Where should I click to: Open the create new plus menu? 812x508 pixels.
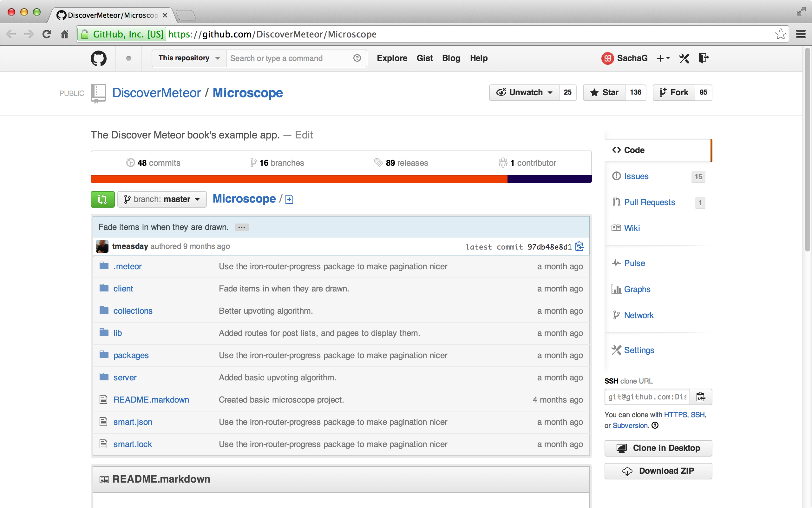pos(663,58)
